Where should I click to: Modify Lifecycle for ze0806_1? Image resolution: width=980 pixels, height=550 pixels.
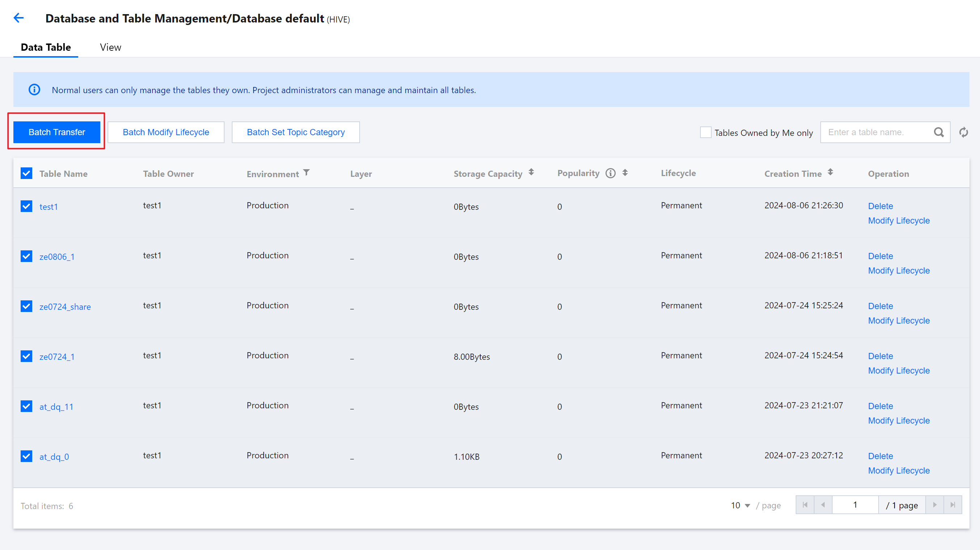[899, 271]
